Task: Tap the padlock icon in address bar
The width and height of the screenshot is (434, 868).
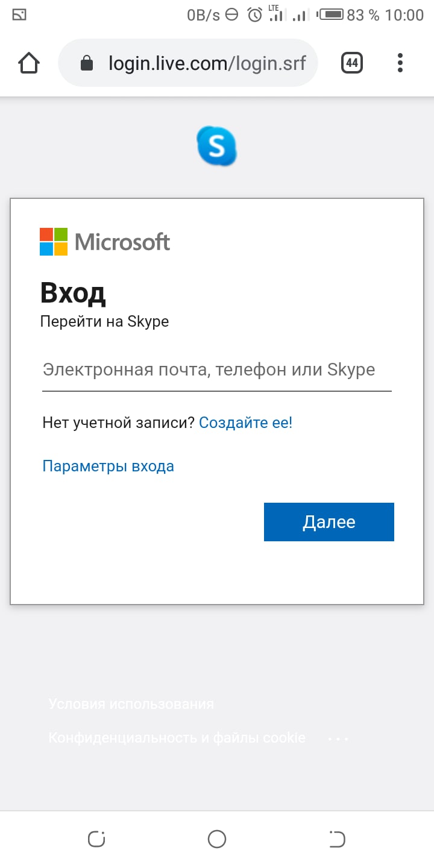Action: [87, 63]
